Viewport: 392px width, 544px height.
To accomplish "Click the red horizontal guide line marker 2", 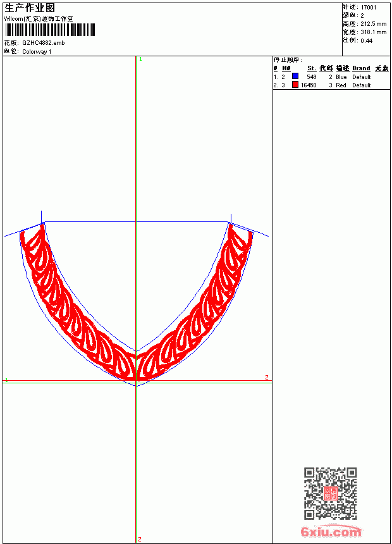I will 266,378.
